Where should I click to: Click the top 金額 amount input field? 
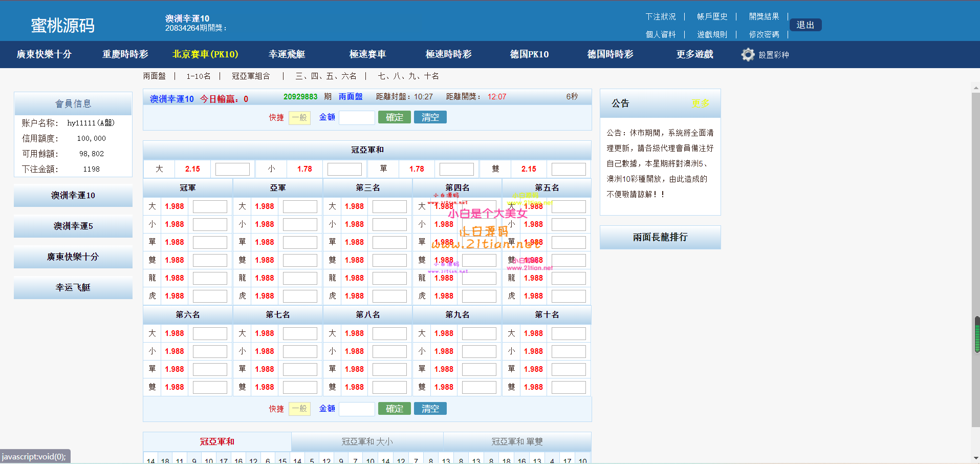(x=357, y=118)
